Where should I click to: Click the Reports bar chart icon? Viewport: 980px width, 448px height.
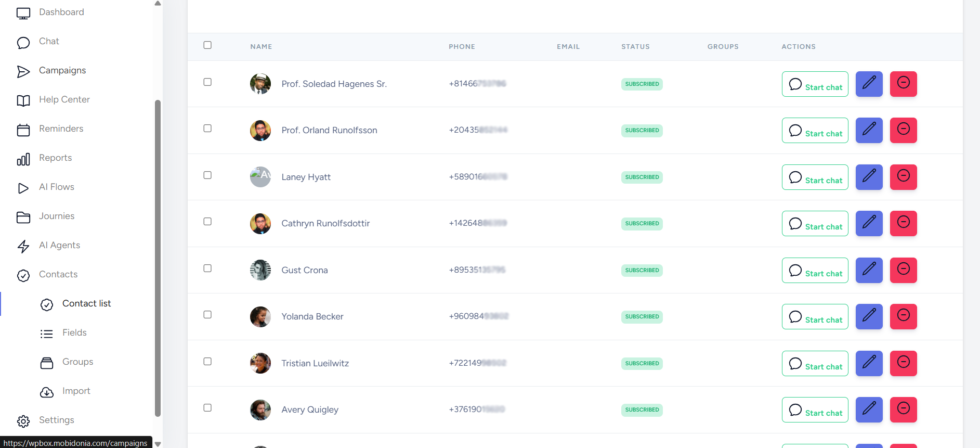coord(23,159)
